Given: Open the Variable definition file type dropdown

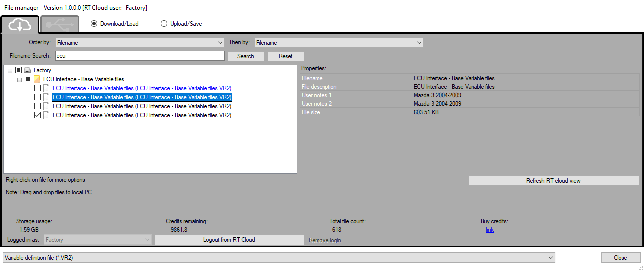Looking at the screenshot, I should [x=279, y=258].
